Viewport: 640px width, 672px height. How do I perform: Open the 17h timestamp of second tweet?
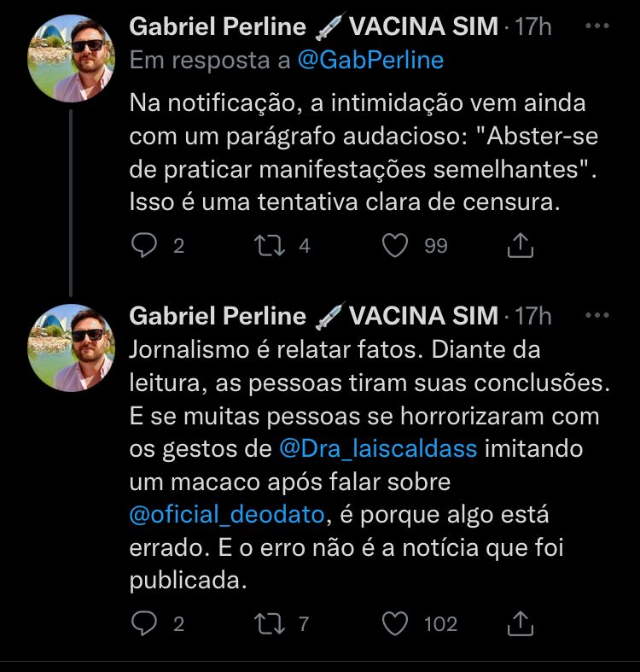pyautogui.click(x=534, y=317)
